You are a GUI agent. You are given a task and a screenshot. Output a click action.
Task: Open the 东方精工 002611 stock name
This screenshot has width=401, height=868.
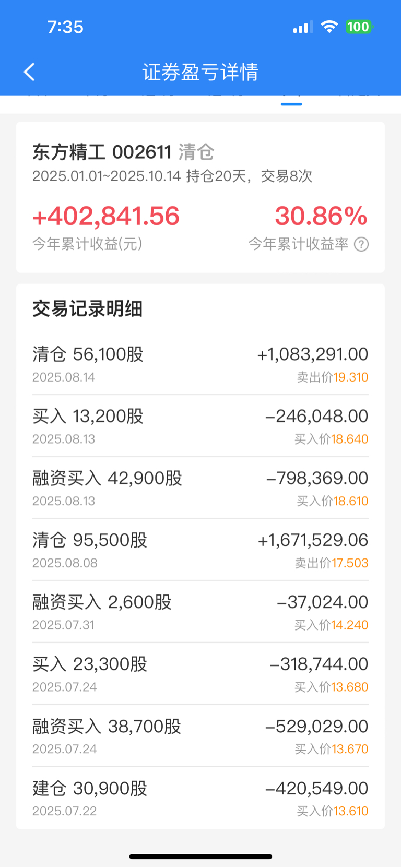click(102, 152)
